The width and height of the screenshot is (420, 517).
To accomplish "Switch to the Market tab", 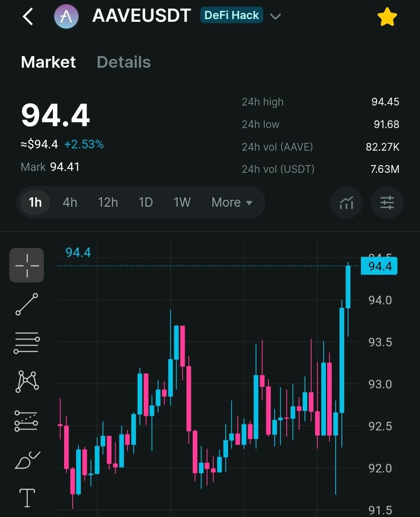I will 48,62.
